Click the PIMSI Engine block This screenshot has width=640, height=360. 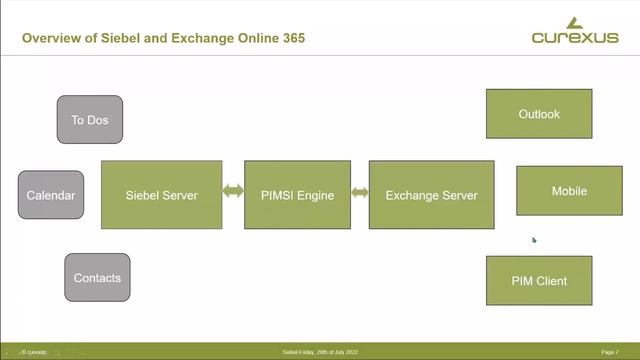[298, 195]
